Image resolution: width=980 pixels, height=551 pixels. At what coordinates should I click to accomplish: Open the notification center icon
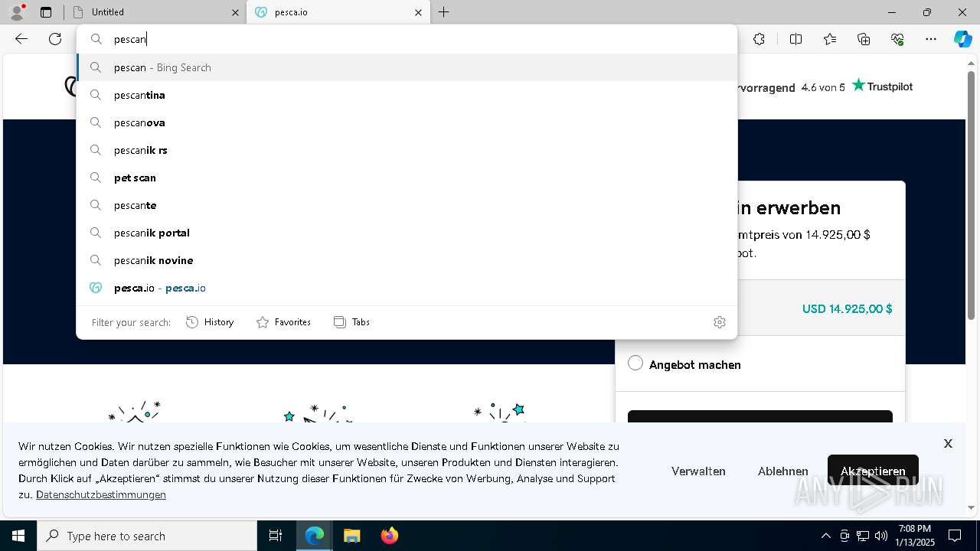point(955,536)
